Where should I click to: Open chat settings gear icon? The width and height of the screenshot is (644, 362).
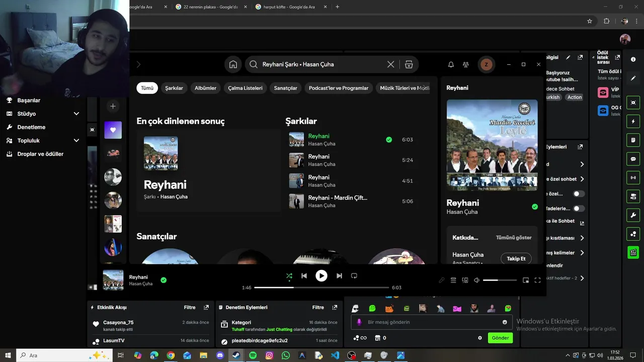pyautogui.click(x=480, y=338)
